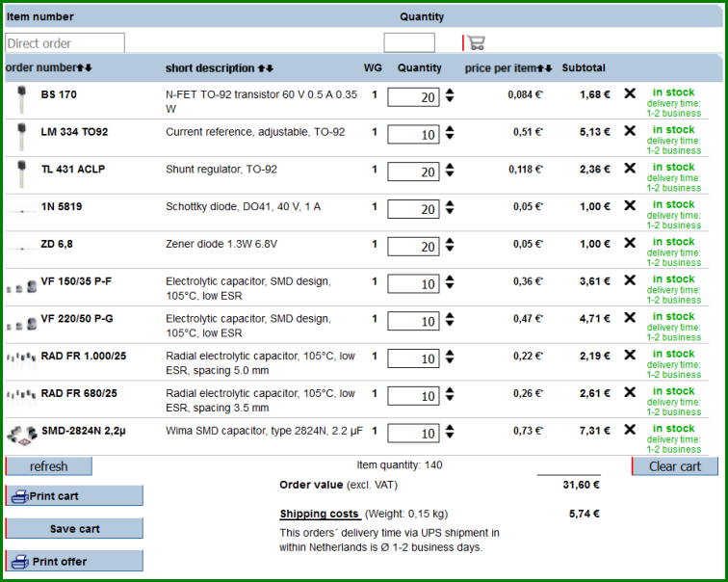Click the add-to-cart shopping cart icon
Image resolution: width=728 pixels, height=582 pixels.
[477, 42]
